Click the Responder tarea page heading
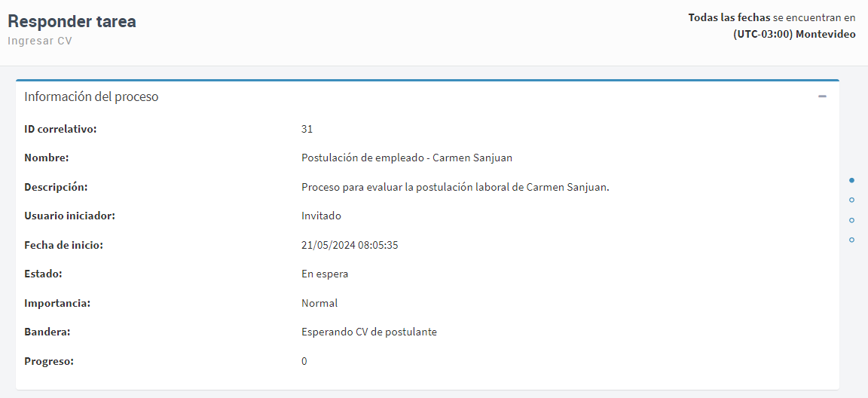This screenshot has width=868, height=398. [72, 21]
